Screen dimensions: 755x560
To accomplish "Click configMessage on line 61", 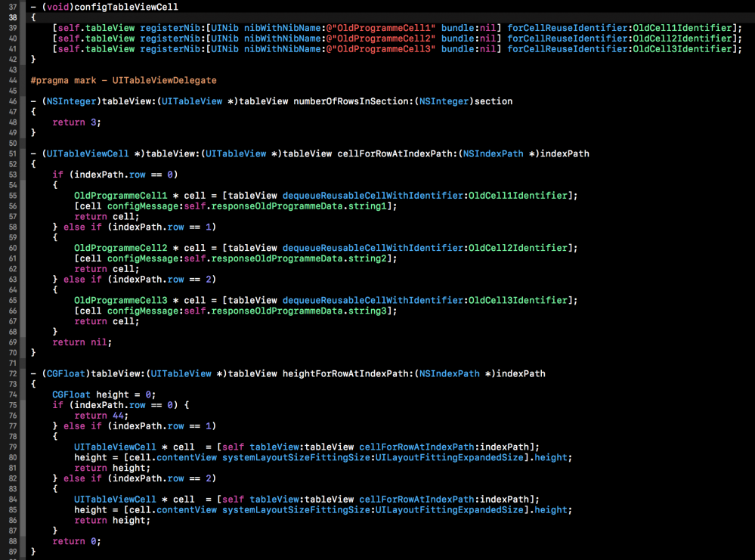I will [143, 258].
